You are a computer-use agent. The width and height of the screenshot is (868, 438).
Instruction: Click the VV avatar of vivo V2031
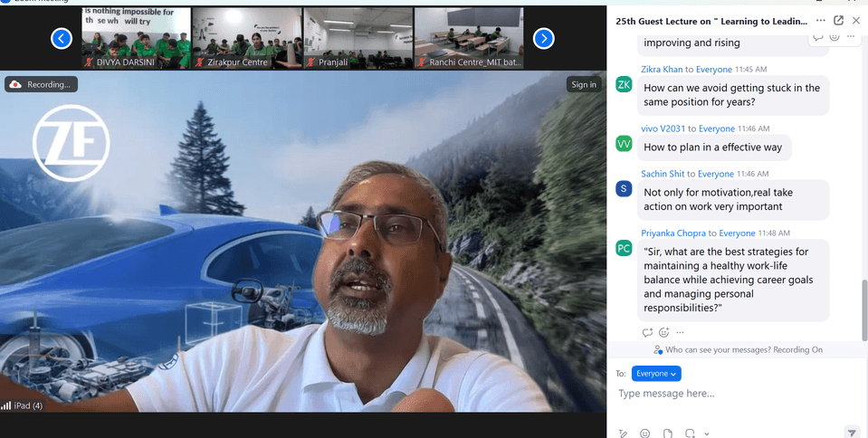pos(624,143)
